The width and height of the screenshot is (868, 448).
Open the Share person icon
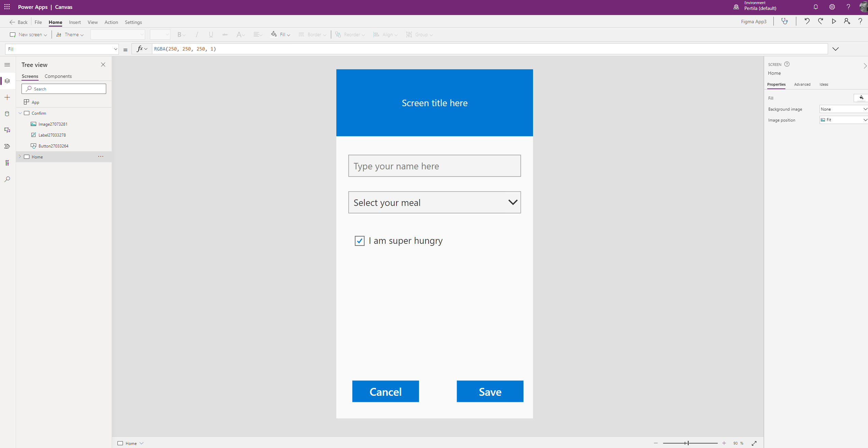(x=847, y=21)
